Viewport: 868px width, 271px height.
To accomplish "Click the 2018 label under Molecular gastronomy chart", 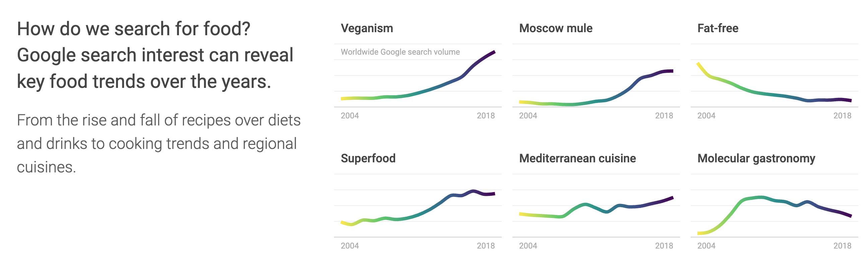I will (x=842, y=246).
